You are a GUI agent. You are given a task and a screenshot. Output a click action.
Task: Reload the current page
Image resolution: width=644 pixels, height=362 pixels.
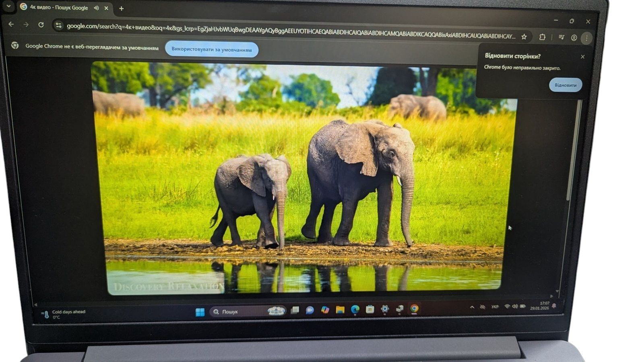pyautogui.click(x=41, y=25)
